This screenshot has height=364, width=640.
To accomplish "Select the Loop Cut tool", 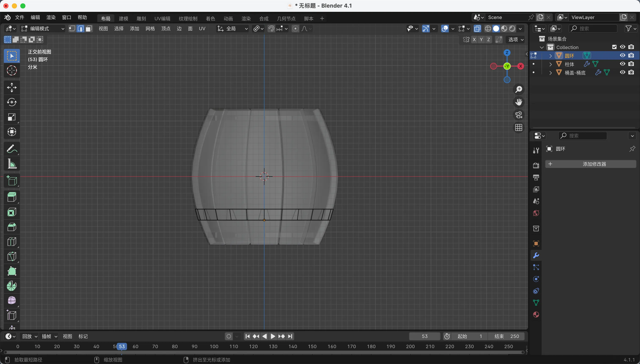I will click(x=12, y=242).
